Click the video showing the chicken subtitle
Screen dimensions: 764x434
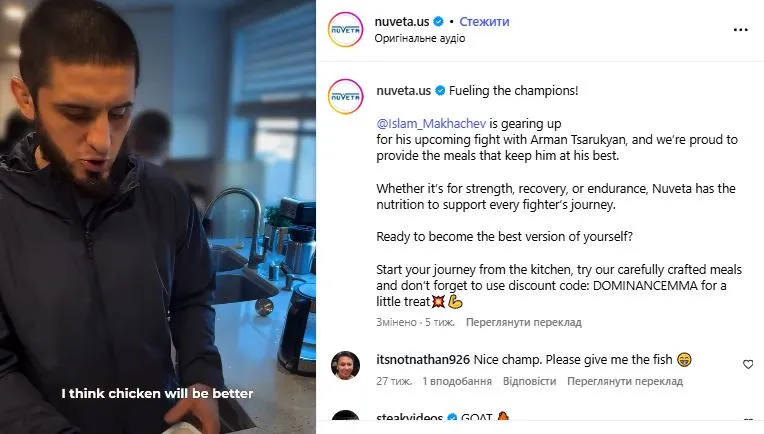coord(157,217)
